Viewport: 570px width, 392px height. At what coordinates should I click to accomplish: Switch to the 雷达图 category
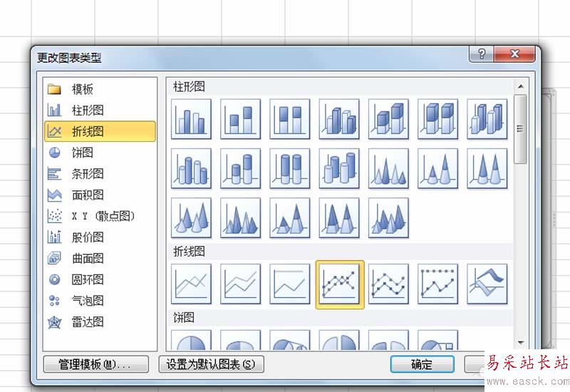coord(100,322)
